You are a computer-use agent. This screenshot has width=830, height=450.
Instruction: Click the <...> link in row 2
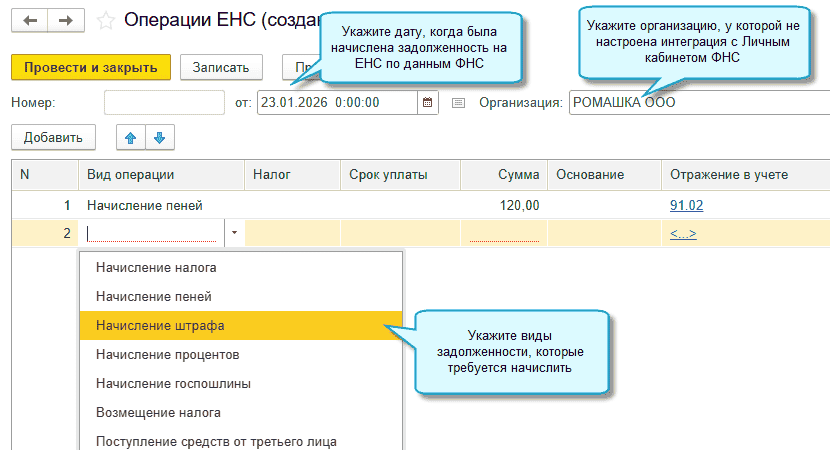(684, 234)
